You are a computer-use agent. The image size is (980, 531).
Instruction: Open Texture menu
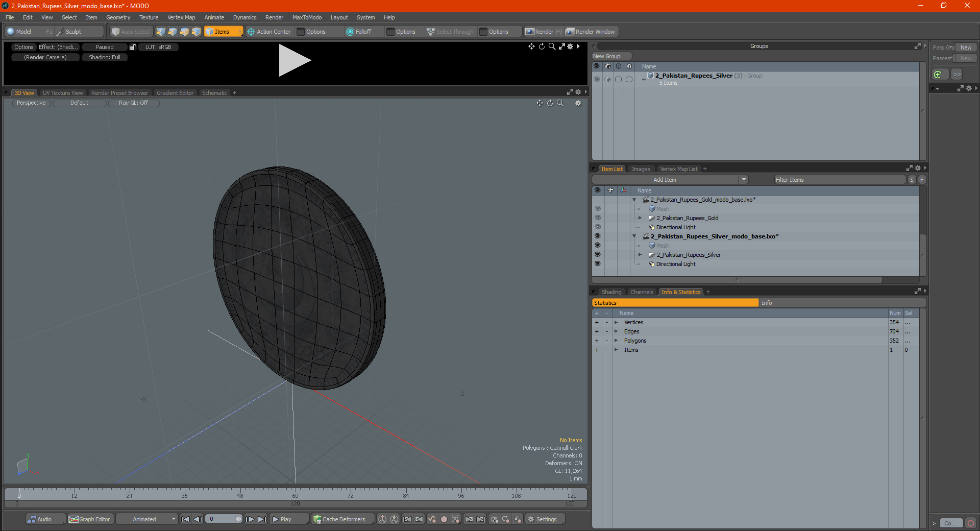click(x=149, y=17)
